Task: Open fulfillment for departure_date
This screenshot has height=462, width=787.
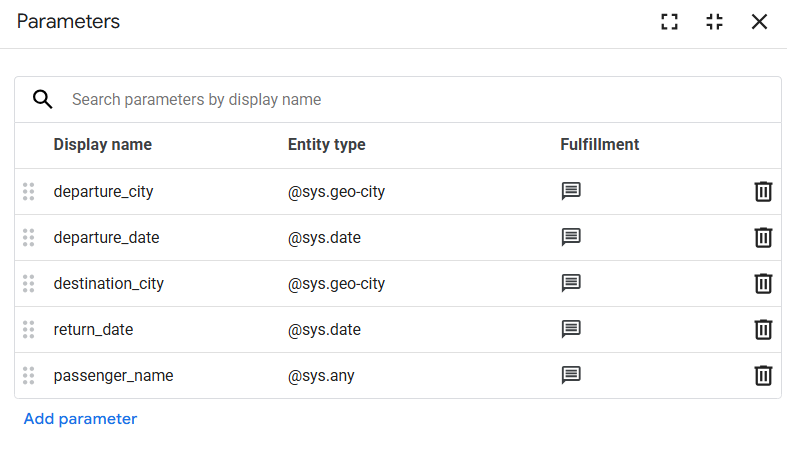Action: click(571, 237)
